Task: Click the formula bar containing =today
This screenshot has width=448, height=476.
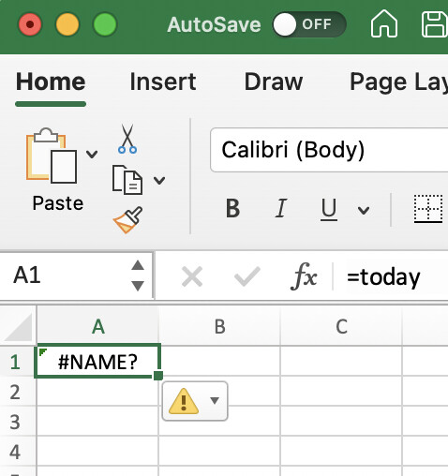Action: 391,276
